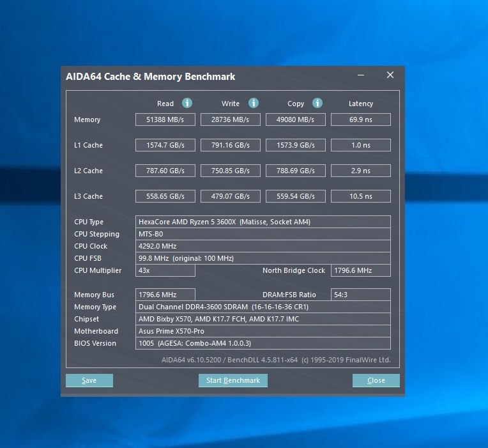Click the Write column header

pos(231,104)
